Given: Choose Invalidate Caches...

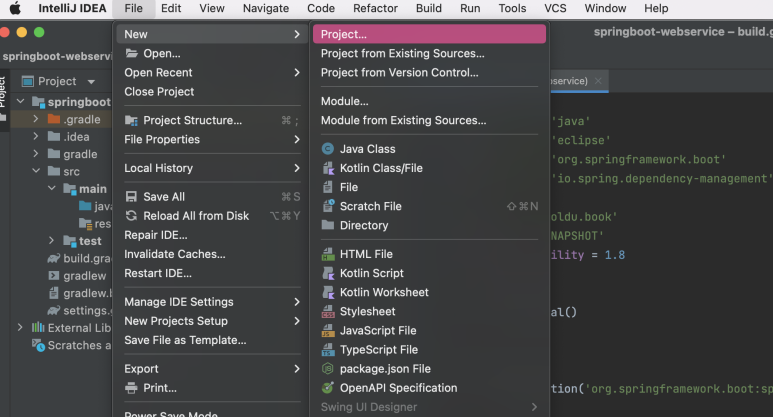Looking at the screenshot, I should tap(211, 254).
